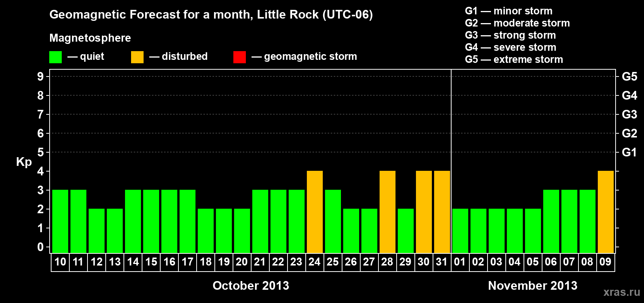The height and width of the screenshot is (303, 644).
Task: Click the Kp axis value 0
Action: pyautogui.click(x=41, y=247)
